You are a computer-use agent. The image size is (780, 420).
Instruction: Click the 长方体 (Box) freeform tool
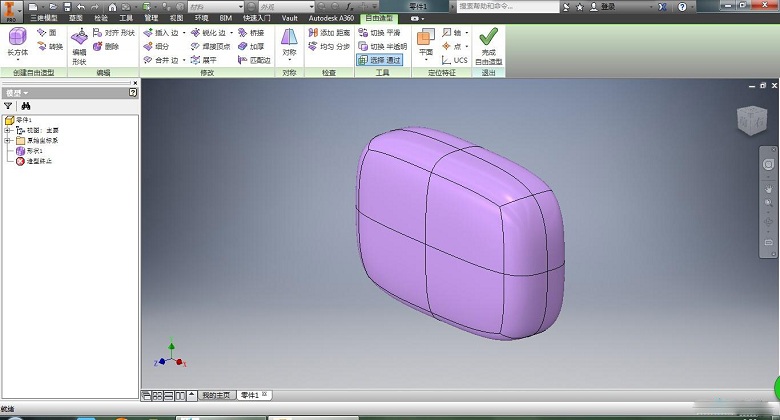pyautogui.click(x=17, y=42)
